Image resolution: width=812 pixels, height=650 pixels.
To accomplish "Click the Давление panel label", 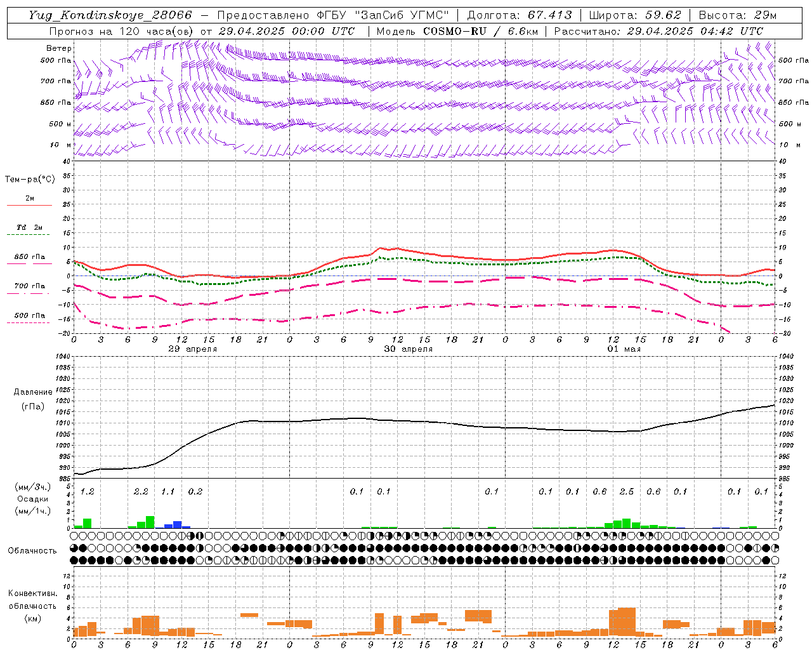I will click(x=33, y=392).
